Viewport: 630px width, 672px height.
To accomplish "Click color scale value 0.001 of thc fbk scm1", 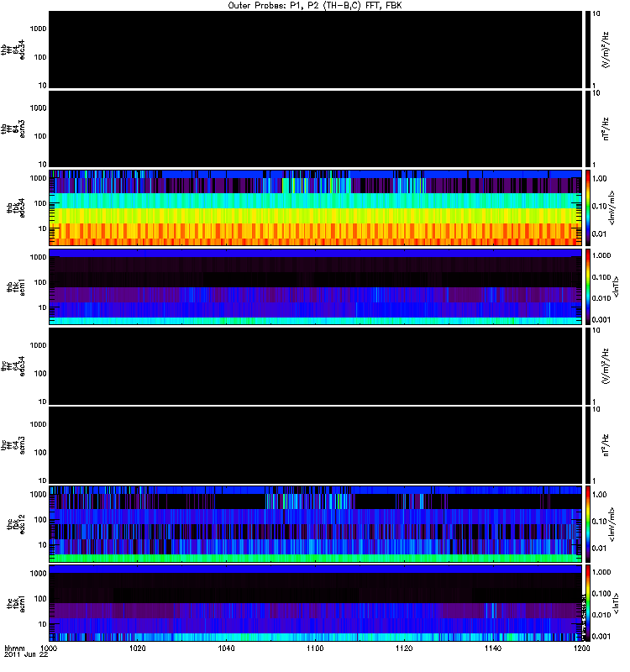I will 601,637.
